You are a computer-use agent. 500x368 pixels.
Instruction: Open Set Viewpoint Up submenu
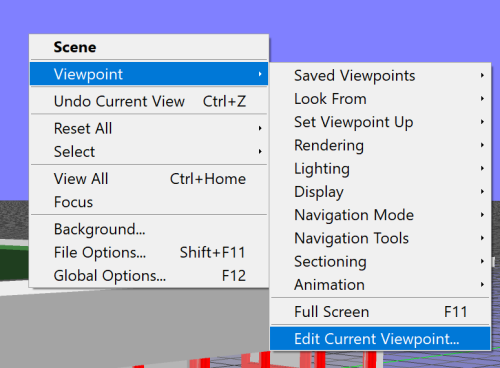pyautogui.click(x=380, y=122)
